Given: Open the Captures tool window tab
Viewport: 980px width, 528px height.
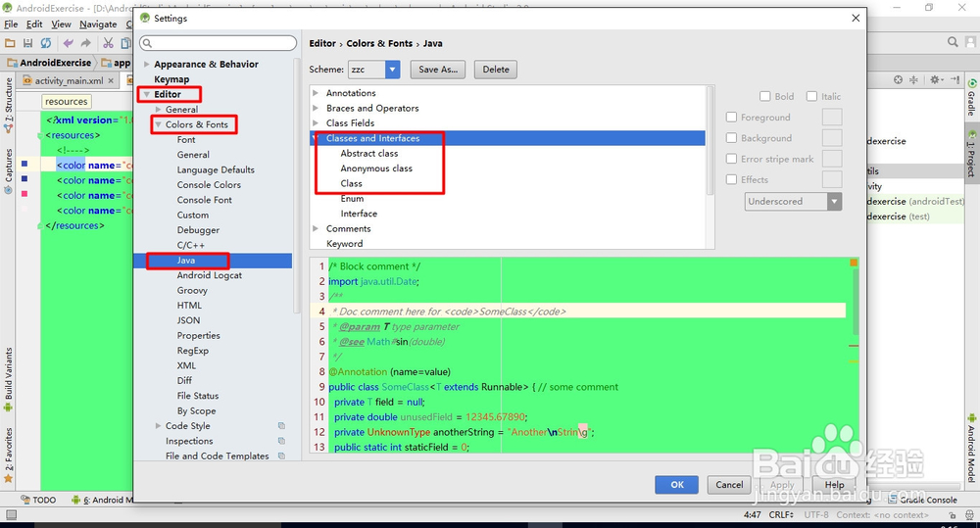Looking at the screenshot, I should point(8,171).
